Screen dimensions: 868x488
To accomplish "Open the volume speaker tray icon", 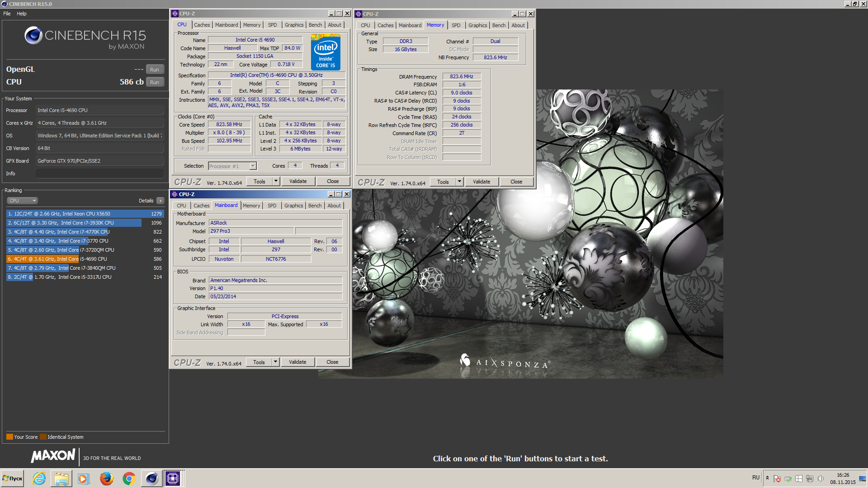I will click(x=821, y=479).
